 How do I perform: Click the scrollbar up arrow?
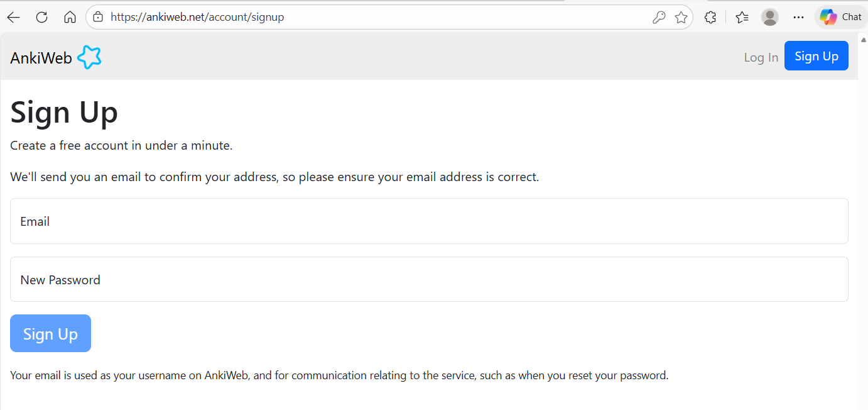click(x=863, y=40)
